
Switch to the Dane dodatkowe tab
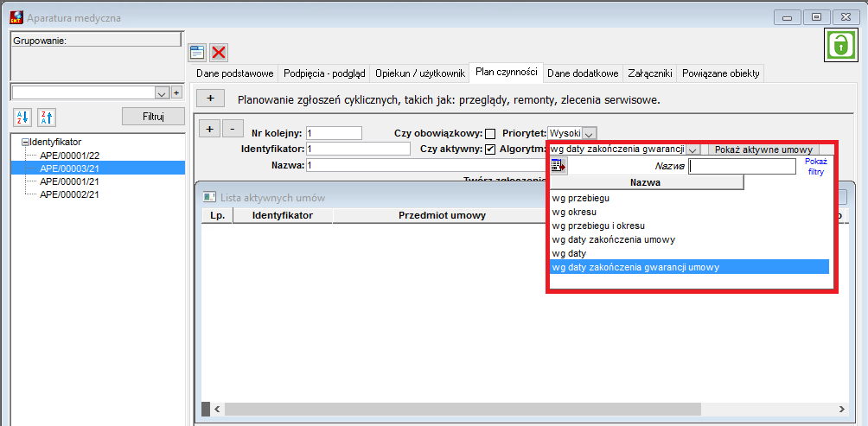coord(583,73)
